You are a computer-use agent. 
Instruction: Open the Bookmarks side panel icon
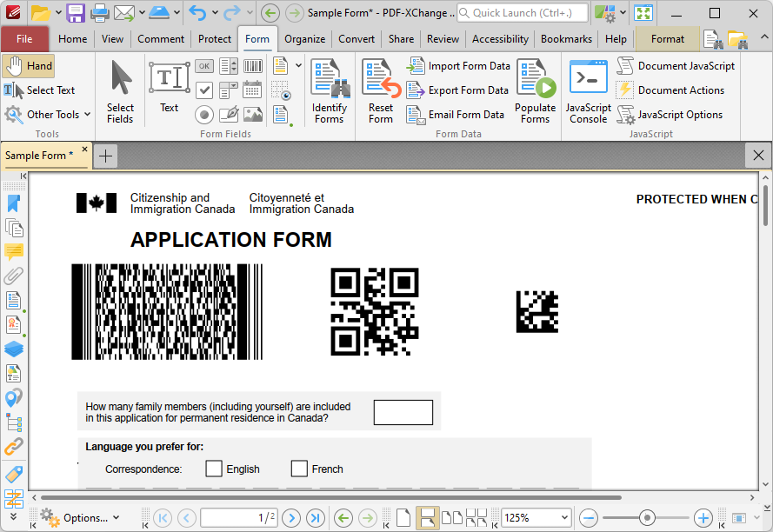[x=13, y=203]
